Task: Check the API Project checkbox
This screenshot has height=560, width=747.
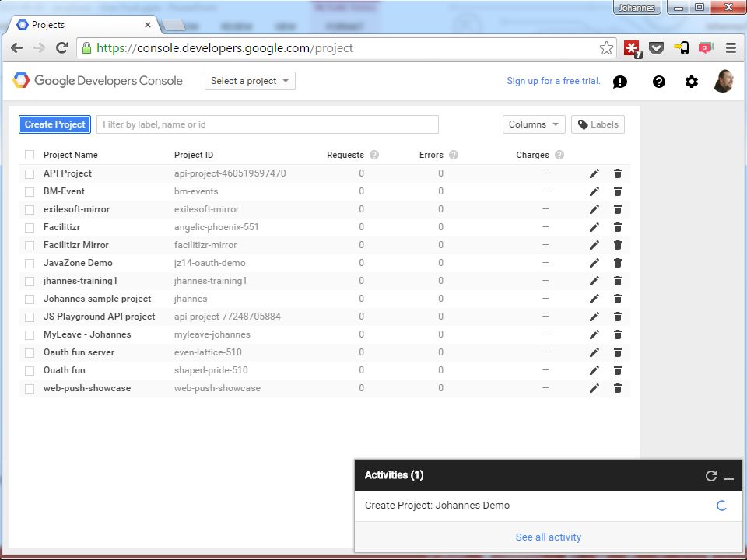Action: click(x=30, y=173)
